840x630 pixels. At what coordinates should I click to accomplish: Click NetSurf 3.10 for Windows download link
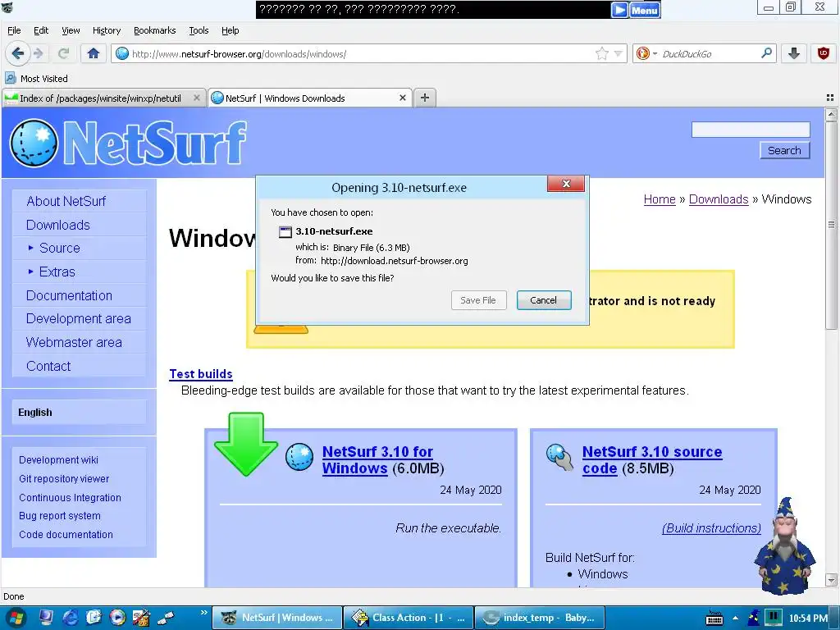[377, 459]
